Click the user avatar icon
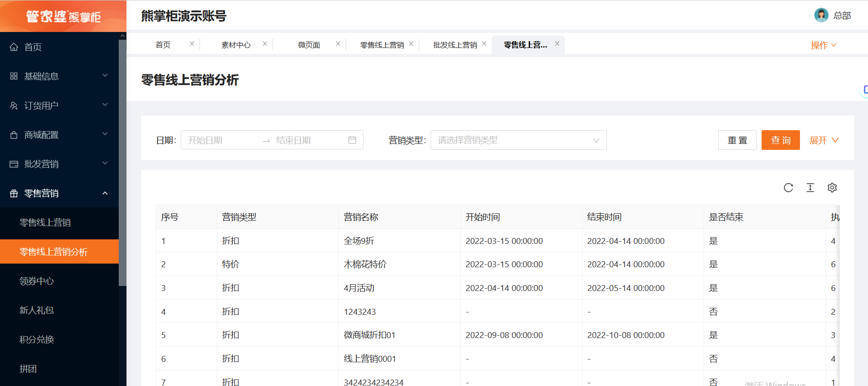868x386 pixels. tap(821, 15)
